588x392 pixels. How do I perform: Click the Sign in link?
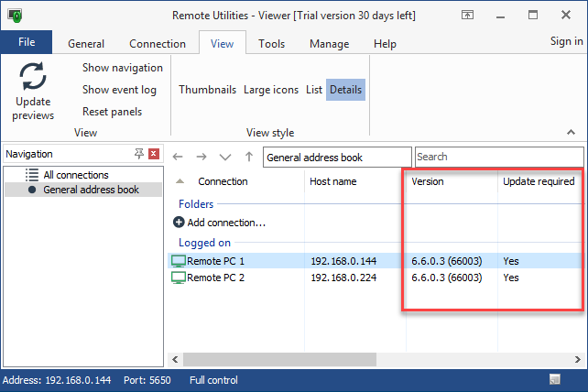coord(566,41)
